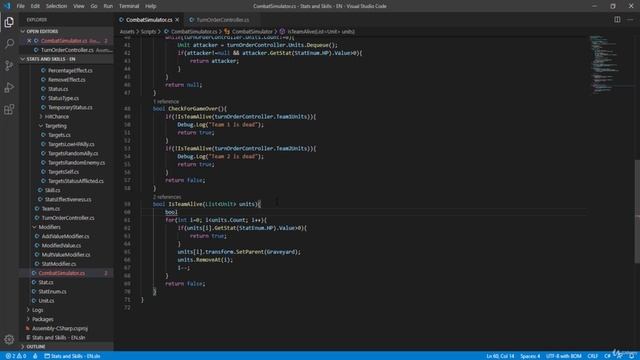This screenshot has width=640, height=360.
Task: Open Skill.cs file
Action: click(52, 190)
